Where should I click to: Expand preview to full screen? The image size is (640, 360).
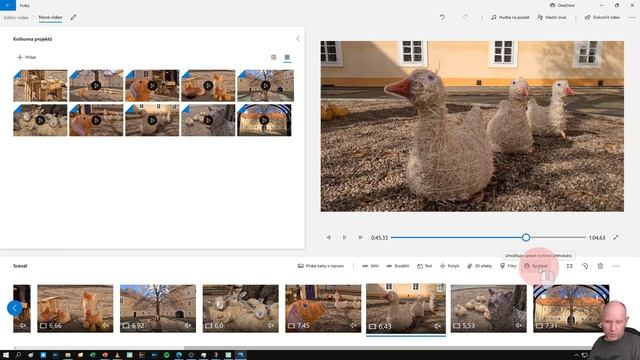616,237
